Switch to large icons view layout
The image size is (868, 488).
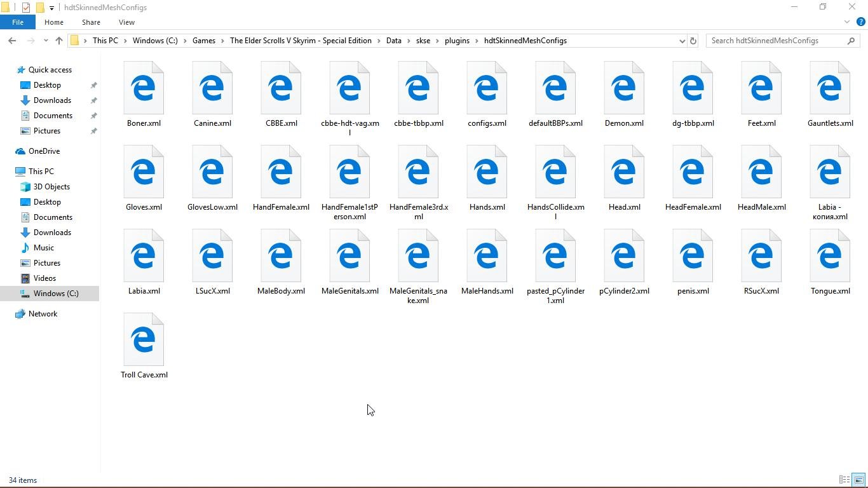(858, 480)
